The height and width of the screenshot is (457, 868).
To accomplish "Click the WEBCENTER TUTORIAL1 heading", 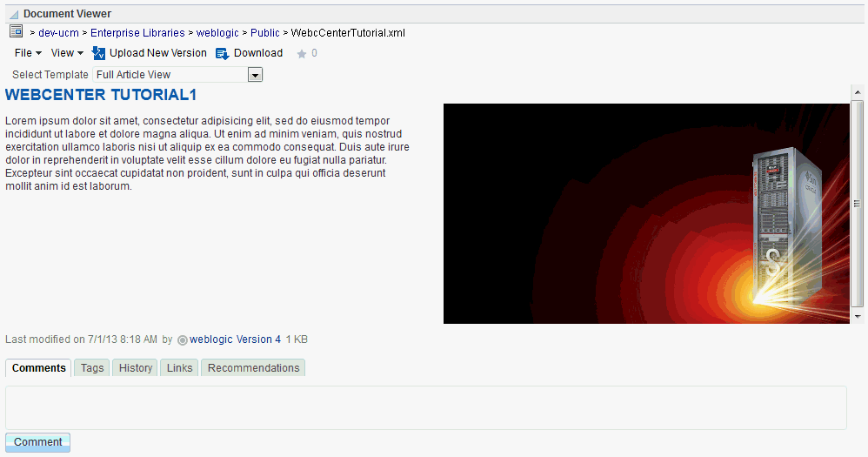I will (101, 95).
